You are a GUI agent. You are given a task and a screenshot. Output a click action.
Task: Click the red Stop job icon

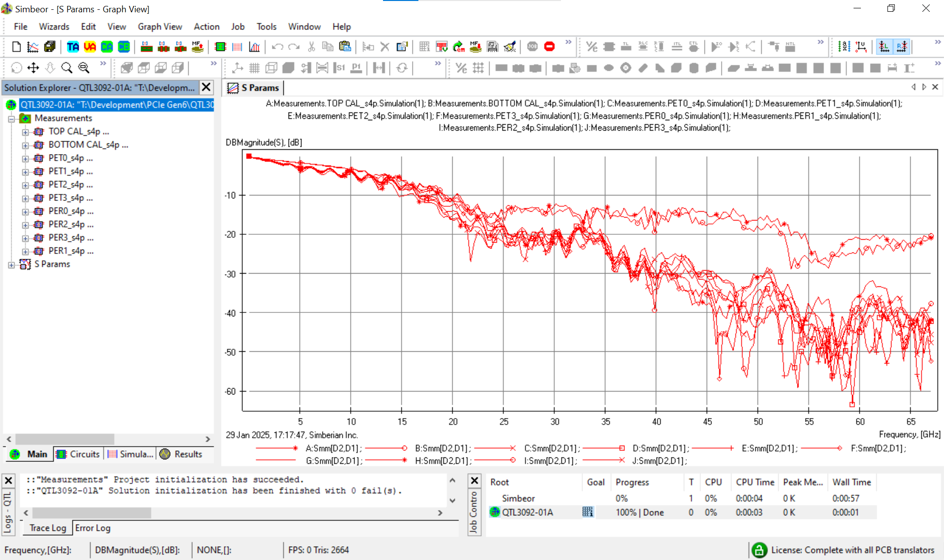click(x=550, y=47)
